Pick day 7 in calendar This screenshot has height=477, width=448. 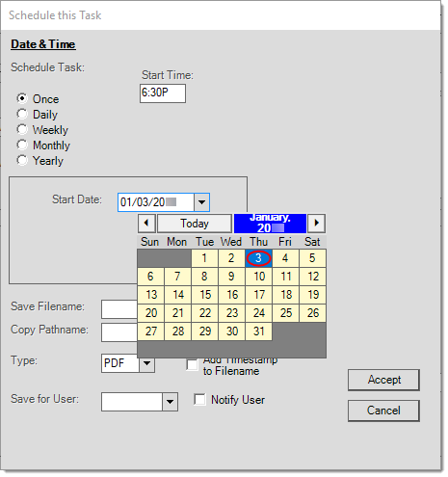coord(177,277)
